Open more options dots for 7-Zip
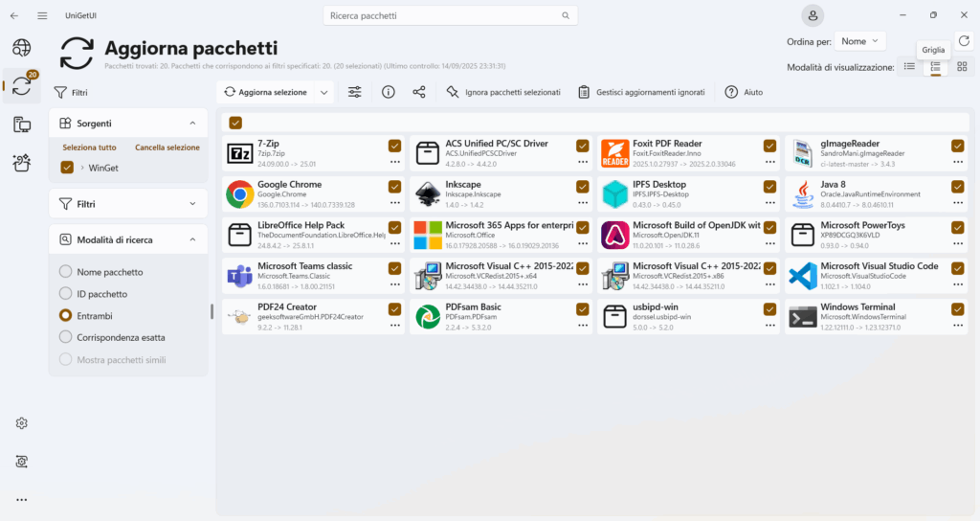 coord(395,162)
